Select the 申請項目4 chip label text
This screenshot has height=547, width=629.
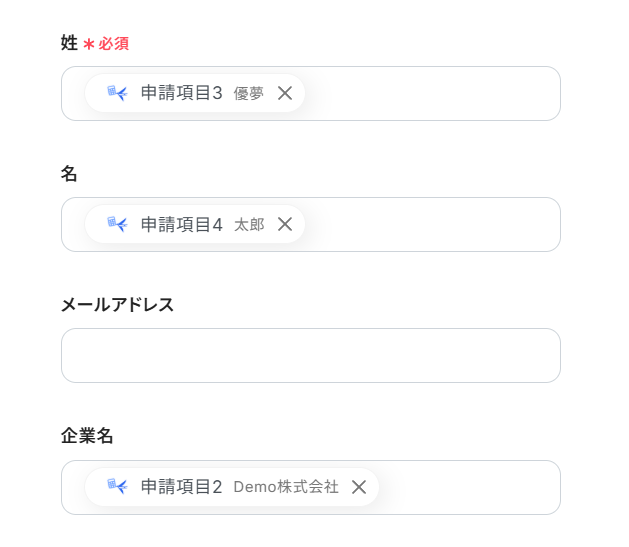(181, 224)
